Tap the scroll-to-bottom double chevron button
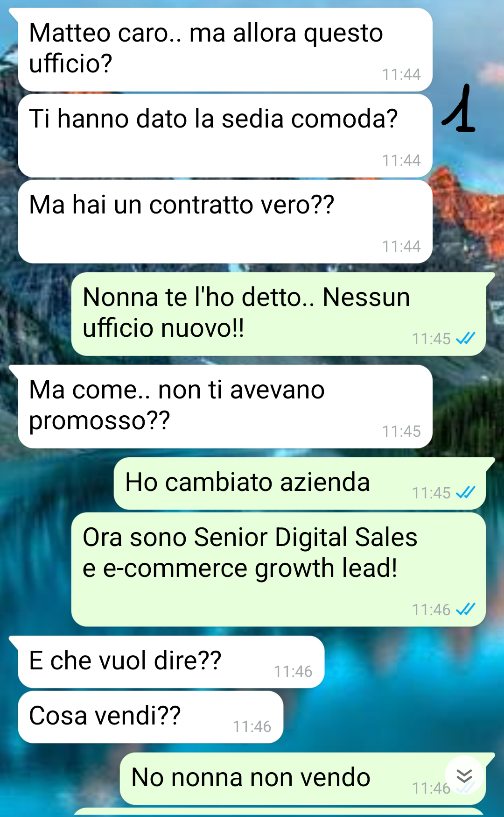504x817 pixels. point(464,775)
